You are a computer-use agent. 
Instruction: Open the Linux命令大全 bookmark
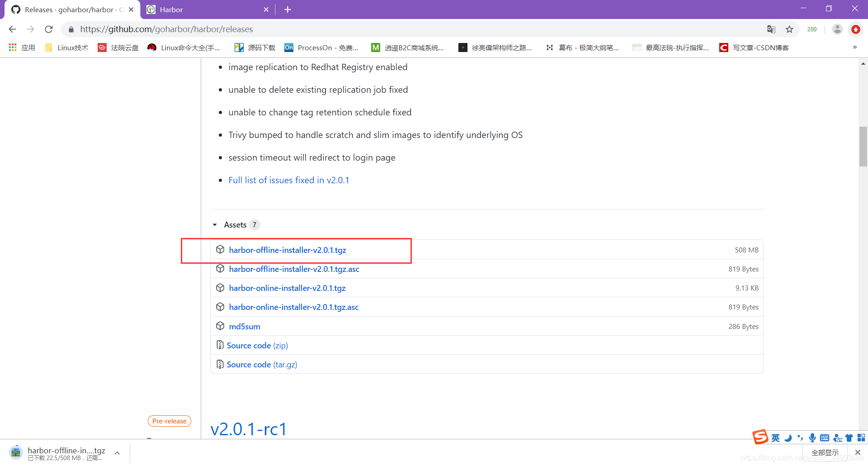[184, 48]
